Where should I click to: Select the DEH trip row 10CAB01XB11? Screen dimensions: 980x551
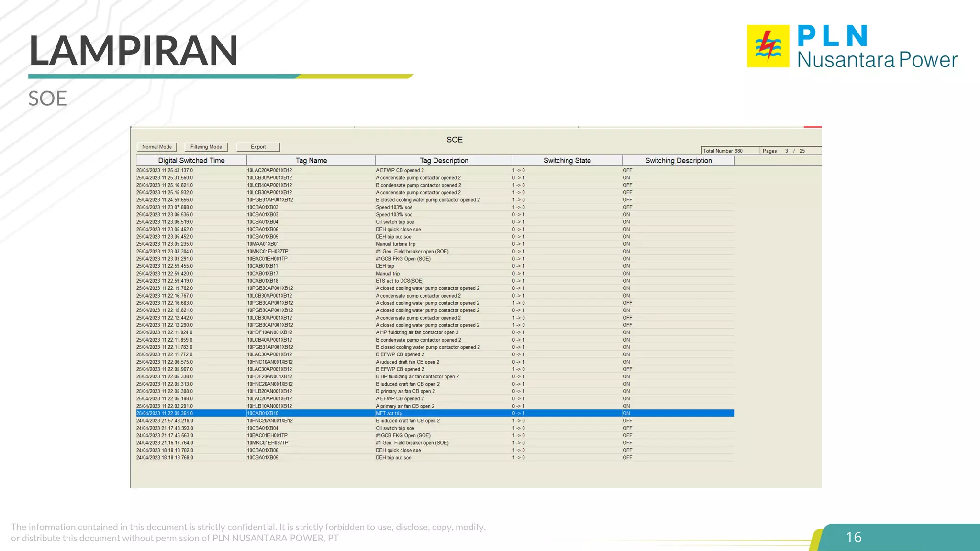pyautogui.click(x=385, y=266)
